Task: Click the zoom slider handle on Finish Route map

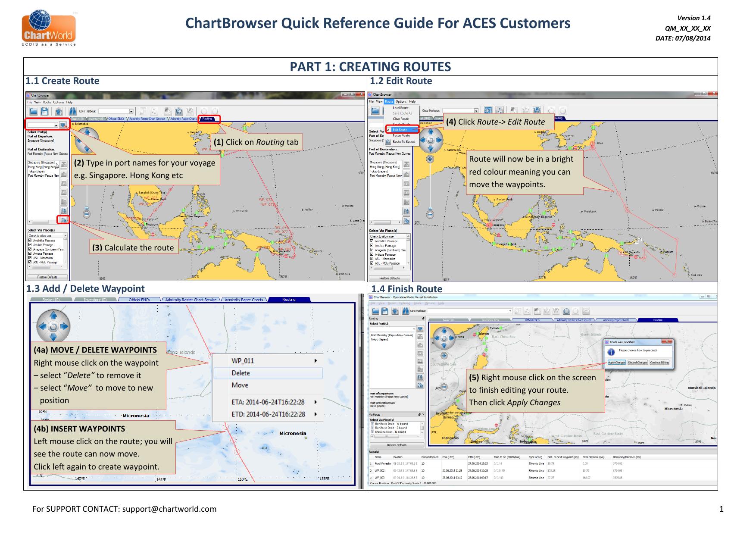Action: coord(444,378)
